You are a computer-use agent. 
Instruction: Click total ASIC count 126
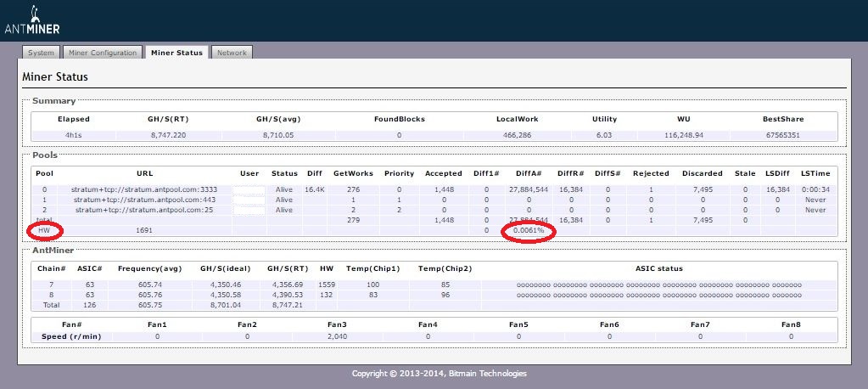click(x=89, y=305)
